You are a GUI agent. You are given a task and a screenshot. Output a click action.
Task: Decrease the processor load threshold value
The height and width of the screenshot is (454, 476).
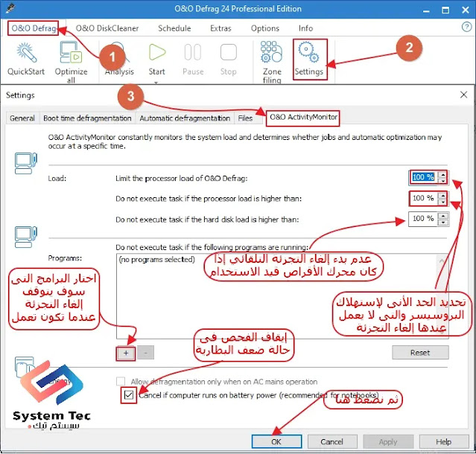[443, 202]
